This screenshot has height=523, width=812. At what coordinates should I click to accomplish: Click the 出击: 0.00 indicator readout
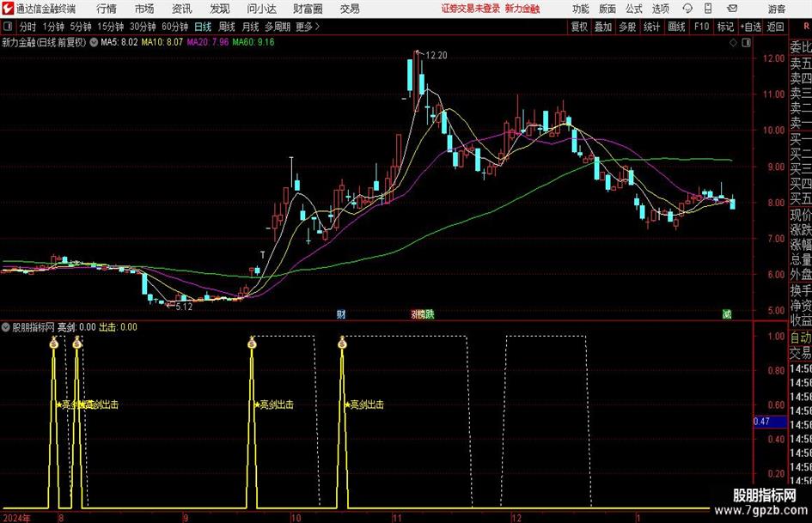pyautogui.click(x=118, y=327)
